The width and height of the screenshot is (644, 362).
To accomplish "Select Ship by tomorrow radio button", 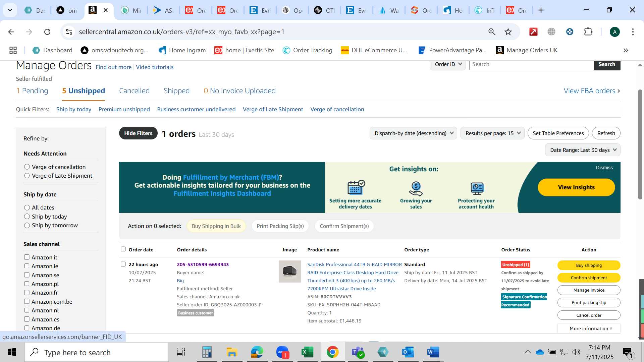I will pos(27,225).
